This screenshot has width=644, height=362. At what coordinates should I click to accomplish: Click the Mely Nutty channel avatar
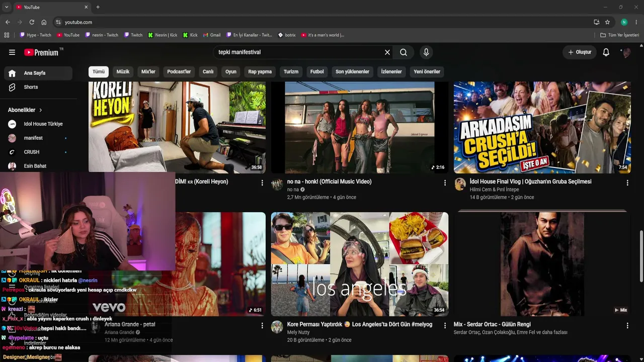click(x=277, y=327)
